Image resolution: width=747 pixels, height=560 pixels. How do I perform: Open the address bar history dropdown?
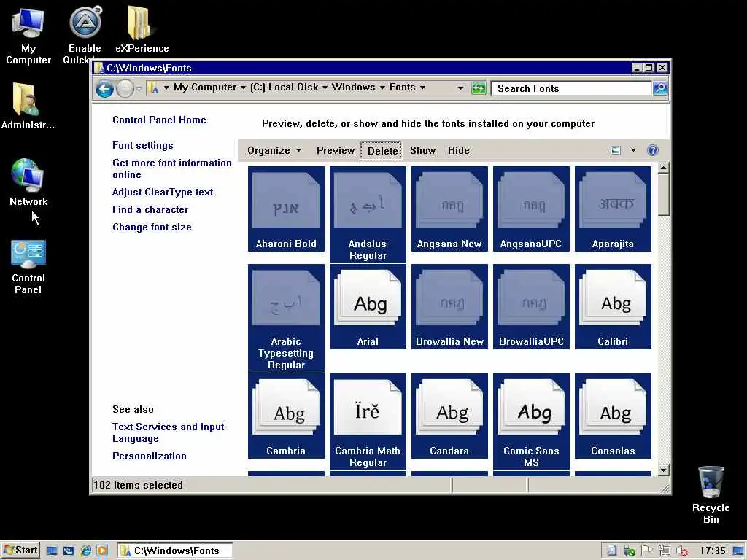click(x=460, y=88)
